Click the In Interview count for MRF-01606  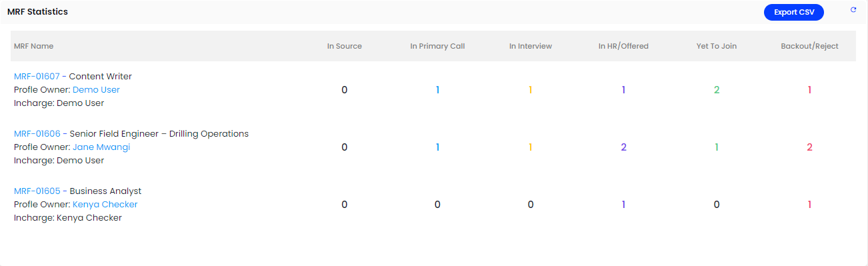coord(531,147)
